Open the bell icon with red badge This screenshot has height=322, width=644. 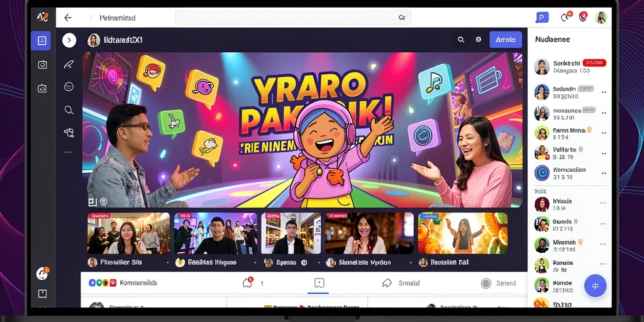248,282
